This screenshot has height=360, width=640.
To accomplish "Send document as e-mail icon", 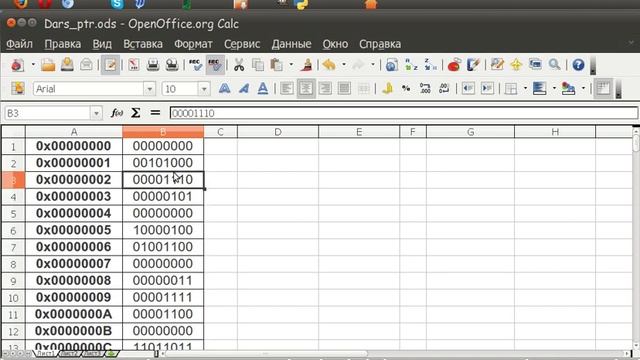I will tap(86, 65).
